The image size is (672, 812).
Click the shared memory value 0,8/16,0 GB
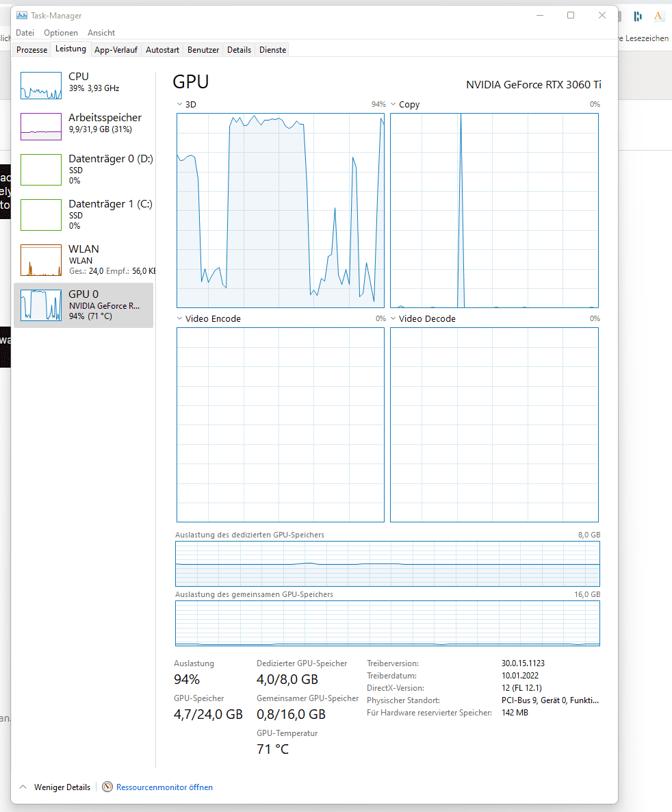coord(291,714)
